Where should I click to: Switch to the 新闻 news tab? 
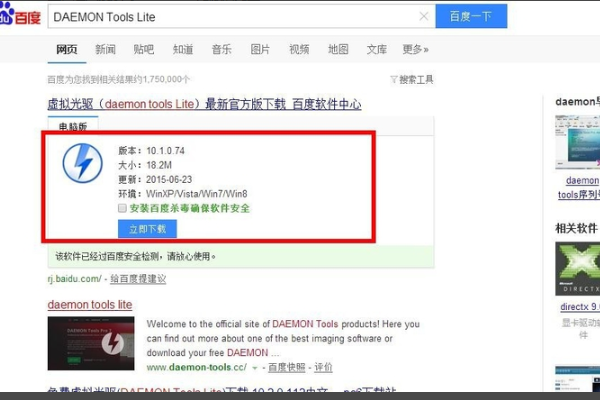coord(105,49)
